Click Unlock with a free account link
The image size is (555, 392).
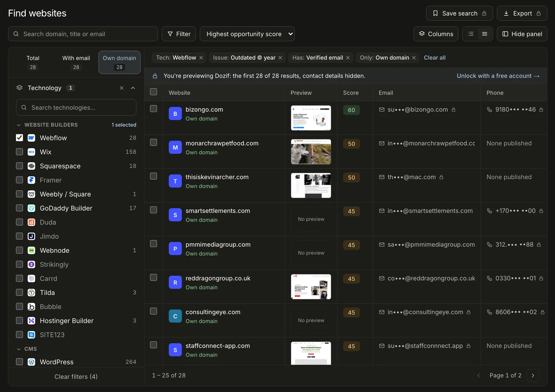pyautogui.click(x=498, y=76)
